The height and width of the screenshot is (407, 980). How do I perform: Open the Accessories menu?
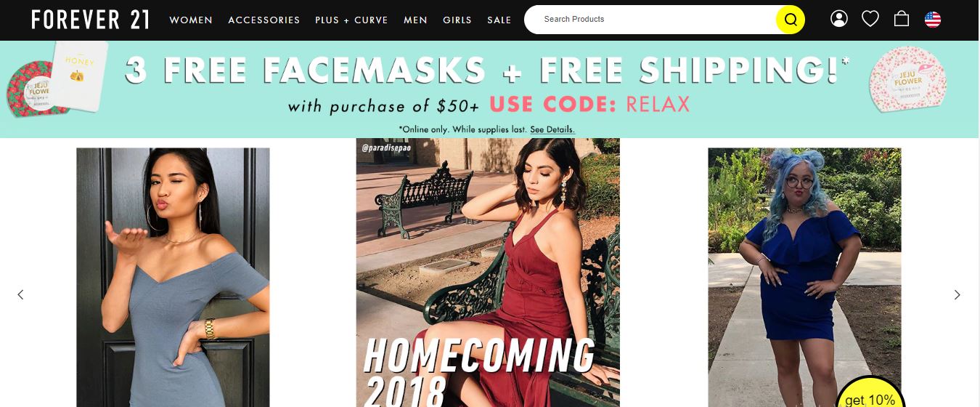pos(264,20)
